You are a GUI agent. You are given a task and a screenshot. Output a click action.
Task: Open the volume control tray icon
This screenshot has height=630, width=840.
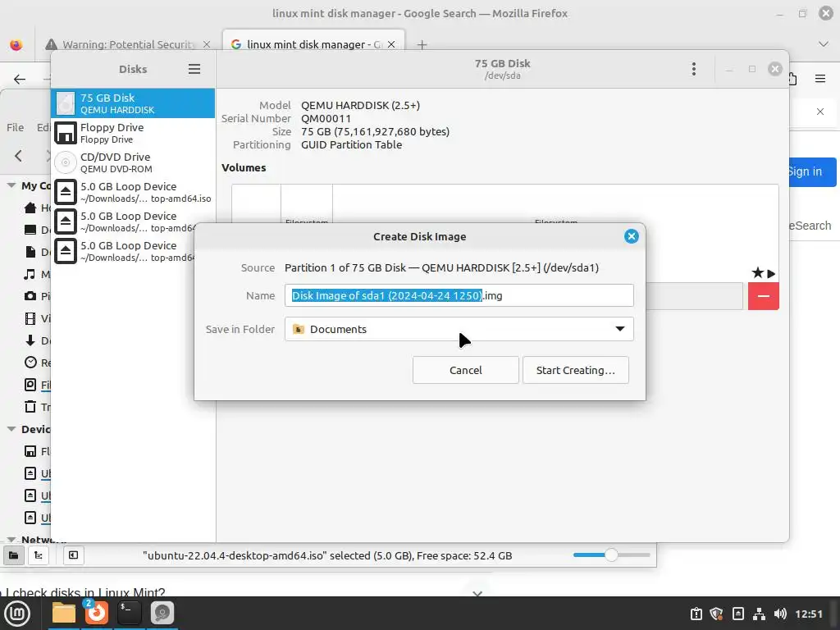pos(780,614)
